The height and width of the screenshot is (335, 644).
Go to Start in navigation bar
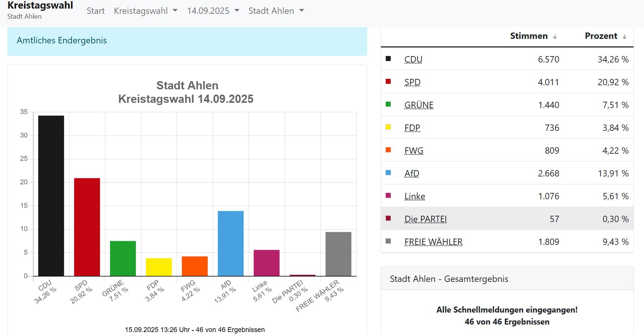tap(95, 11)
